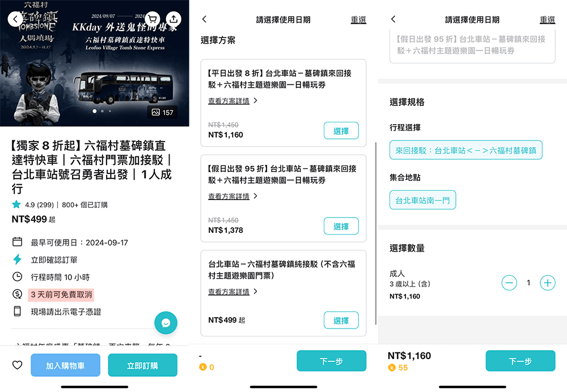Screen dimensions: 567x392
Task: Click 加入購物車 button
Action: pos(65,365)
